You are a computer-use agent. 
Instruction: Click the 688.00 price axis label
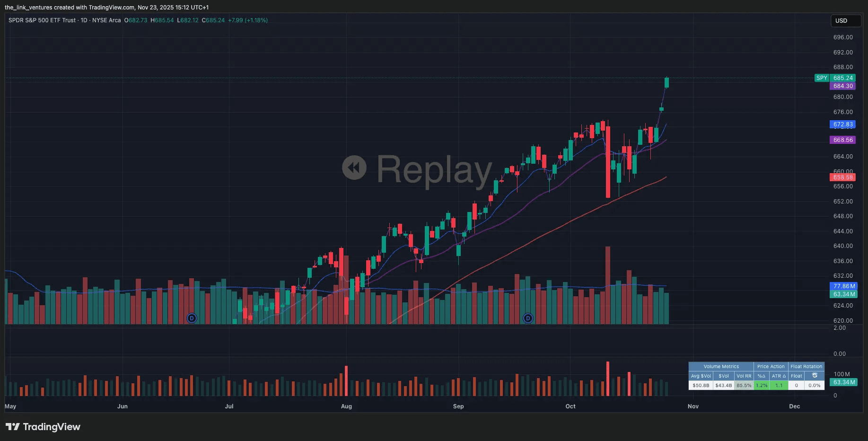pyautogui.click(x=843, y=67)
